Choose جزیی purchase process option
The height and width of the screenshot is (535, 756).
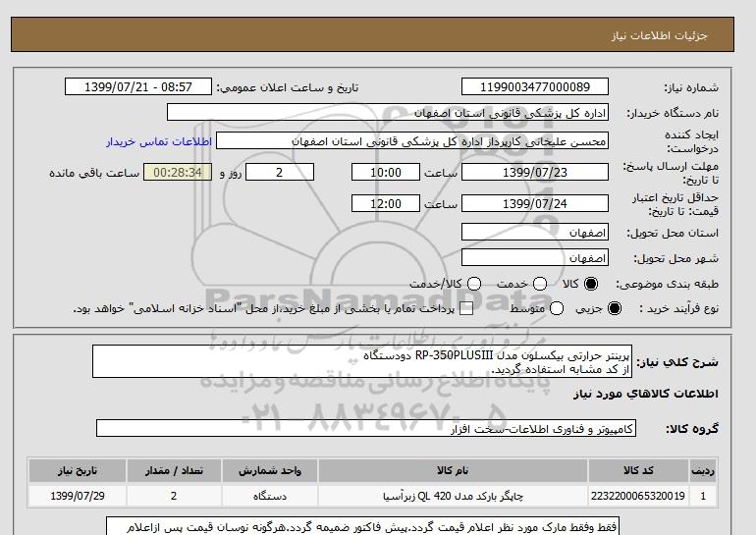tap(615, 308)
